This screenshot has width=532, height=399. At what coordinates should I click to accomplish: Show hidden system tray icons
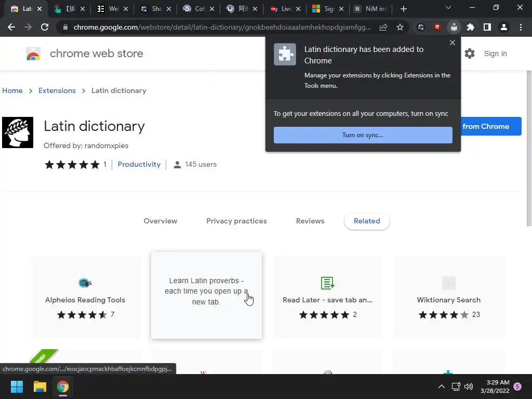442,387
